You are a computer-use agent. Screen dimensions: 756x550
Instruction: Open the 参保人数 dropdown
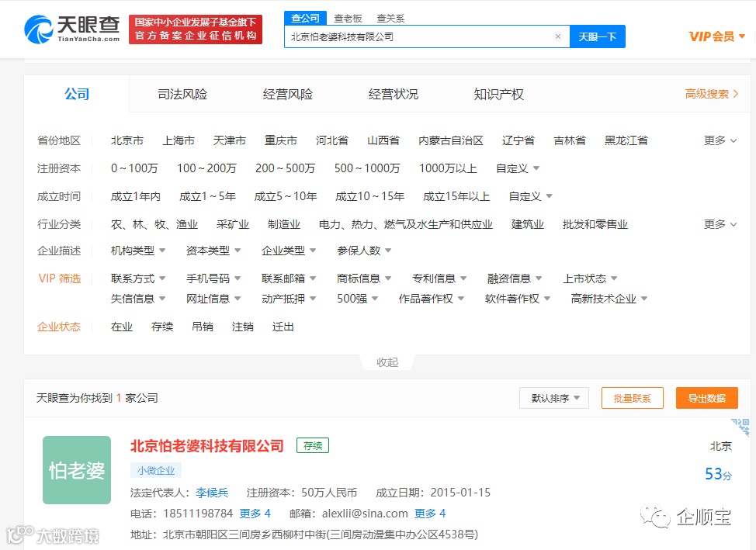364,251
